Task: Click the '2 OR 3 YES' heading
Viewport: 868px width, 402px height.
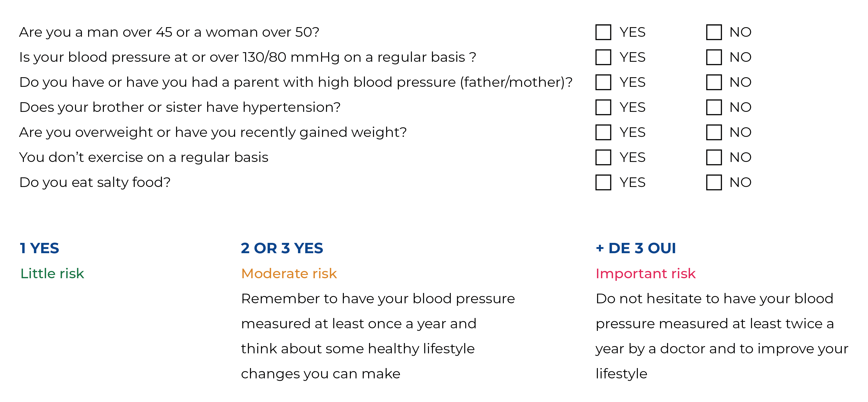Action: tap(282, 248)
